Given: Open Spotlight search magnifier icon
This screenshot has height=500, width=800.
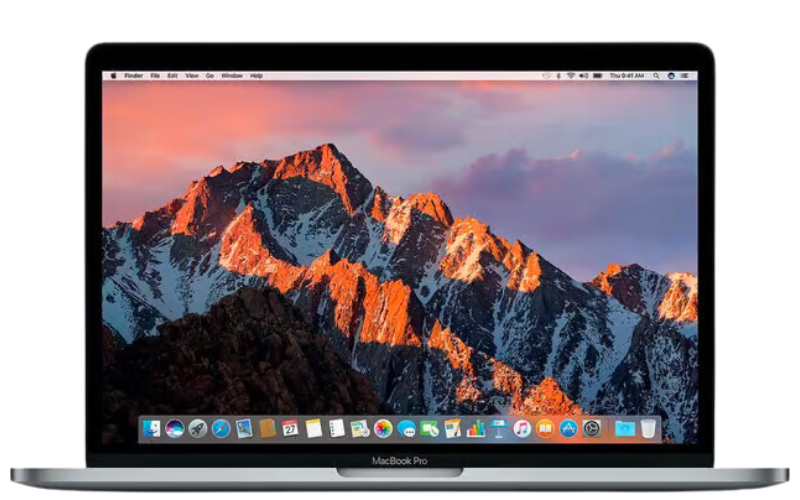Looking at the screenshot, I should point(657,76).
